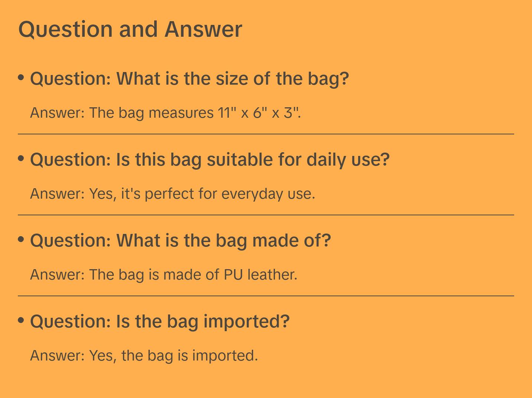Click the words "PU leather" in the third answer
Screen dimensions: 532x398
pyautogui.click(x=260, y=274)
